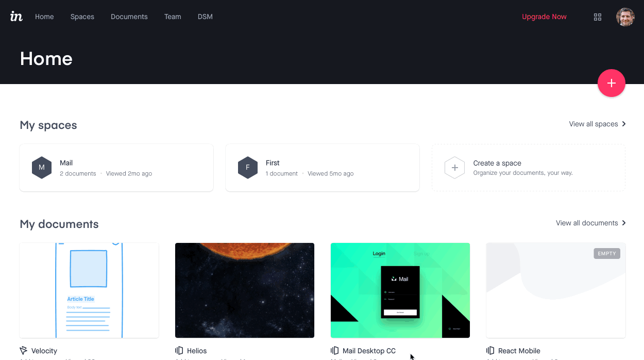Open the Team nav item
Image resolution: width=644 pixels, height=360 pixels.
tap(173, 17)
